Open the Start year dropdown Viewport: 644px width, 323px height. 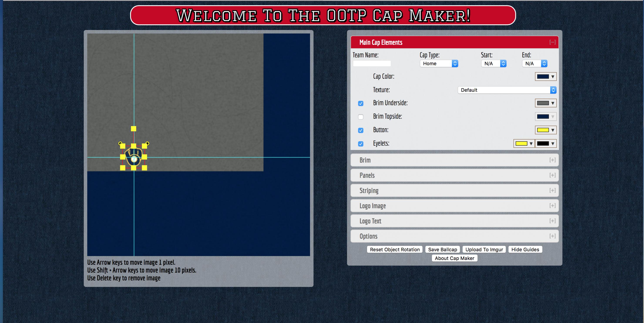pos(493,64)
